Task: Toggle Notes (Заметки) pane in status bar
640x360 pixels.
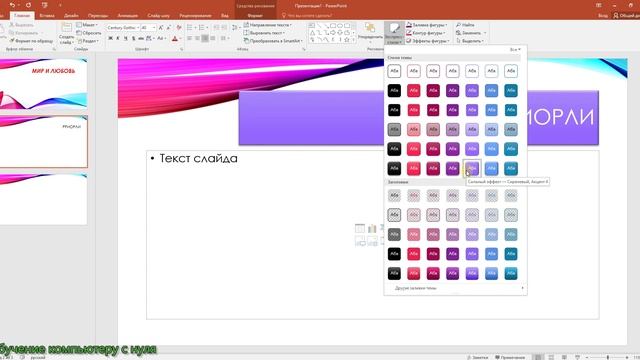Action: 477,357
